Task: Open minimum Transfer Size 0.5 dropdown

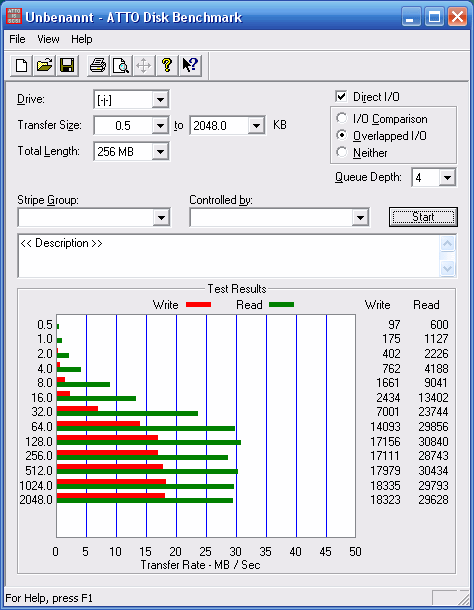Action: coord(160,126)
